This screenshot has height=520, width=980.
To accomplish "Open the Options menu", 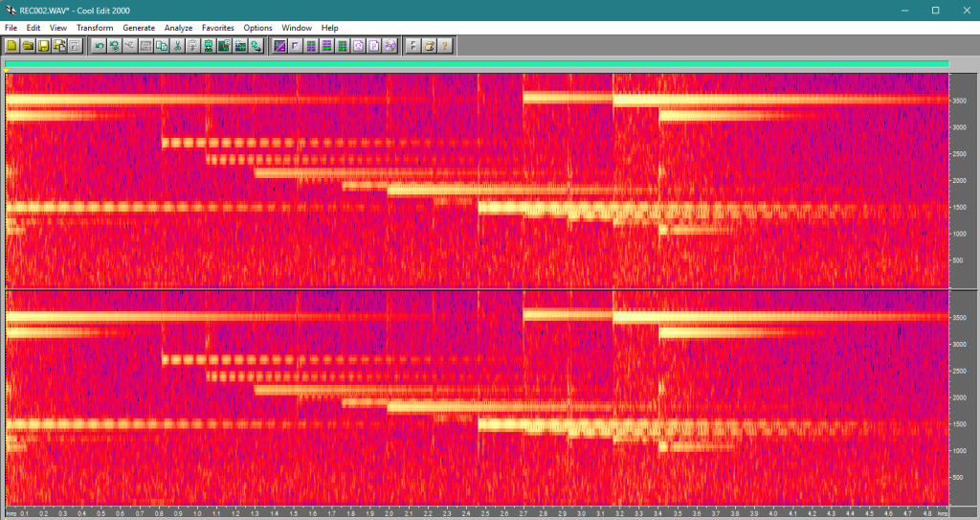I will pos(257,28).
